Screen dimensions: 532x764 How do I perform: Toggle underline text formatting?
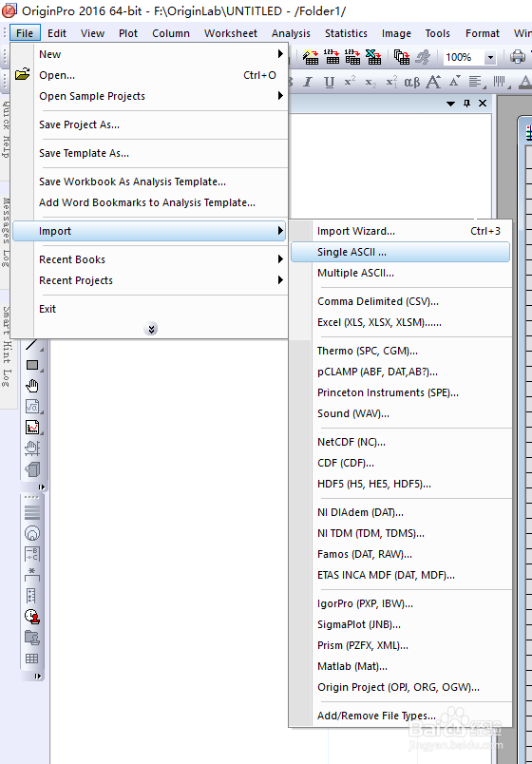(x=330, y=82)
